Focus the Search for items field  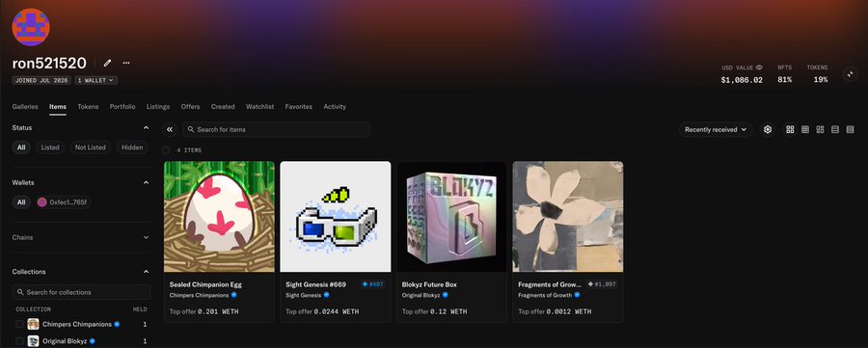point(276,129)
